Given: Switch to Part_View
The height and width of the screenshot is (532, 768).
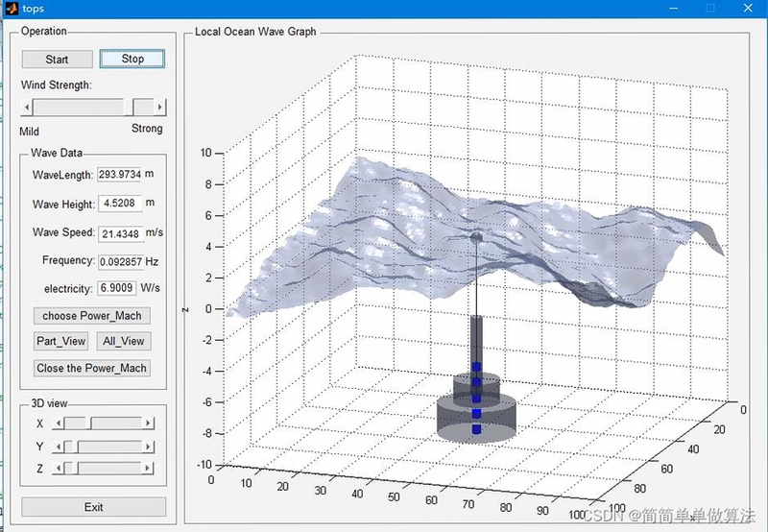Looking at the screenshot, I should tap(60, 341).
